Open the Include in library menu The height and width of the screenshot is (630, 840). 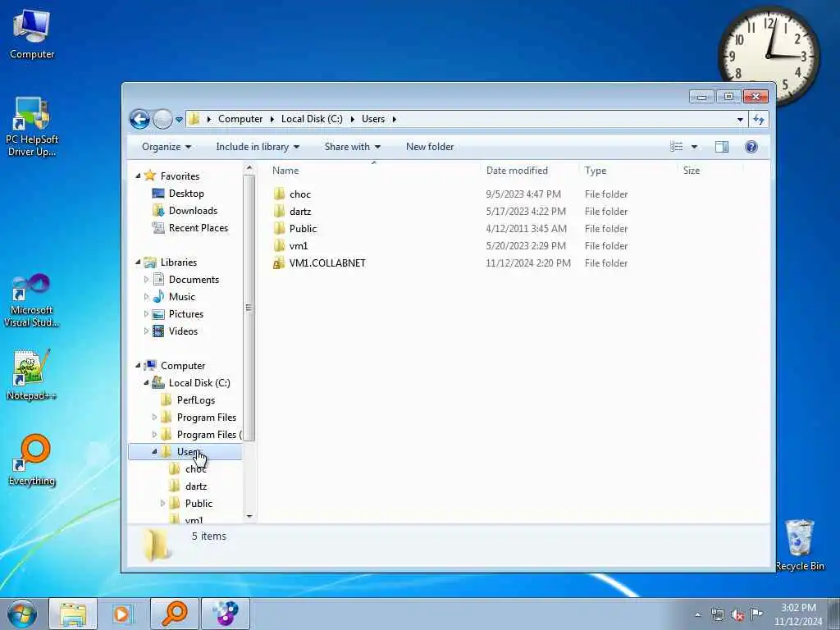[x=258, y=147]
